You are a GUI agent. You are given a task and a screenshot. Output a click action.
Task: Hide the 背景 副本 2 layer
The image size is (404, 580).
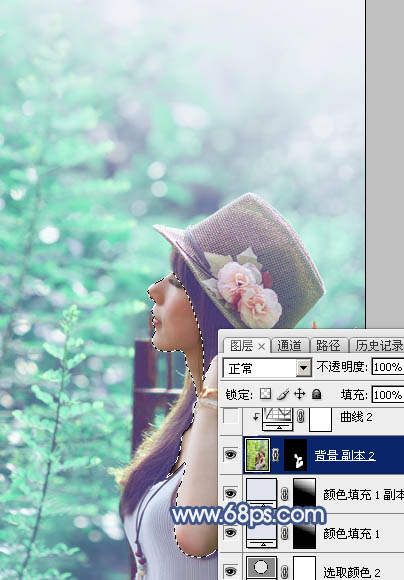[x=231, y=455]
